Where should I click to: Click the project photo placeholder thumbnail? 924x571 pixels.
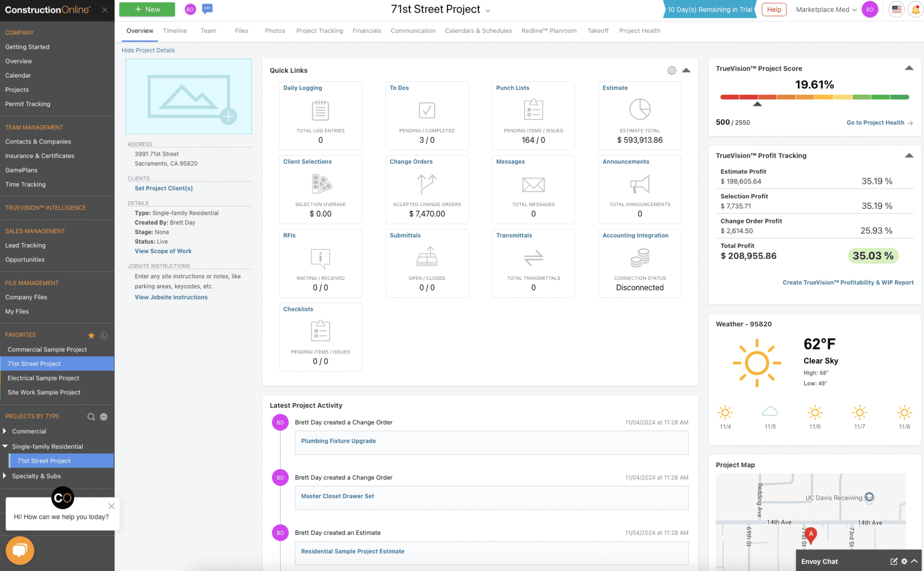[x=188, y=96]
